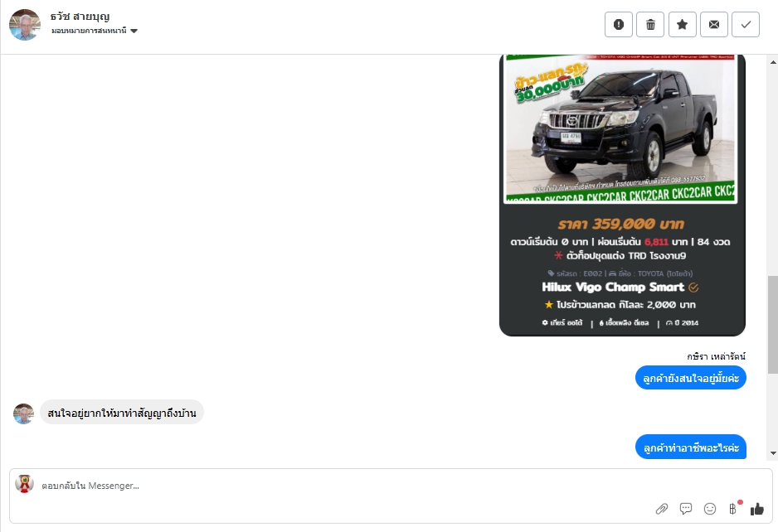Select the message ลูกค้าทำอาชีพอะไรค่ะ

(x=691, y=447)
